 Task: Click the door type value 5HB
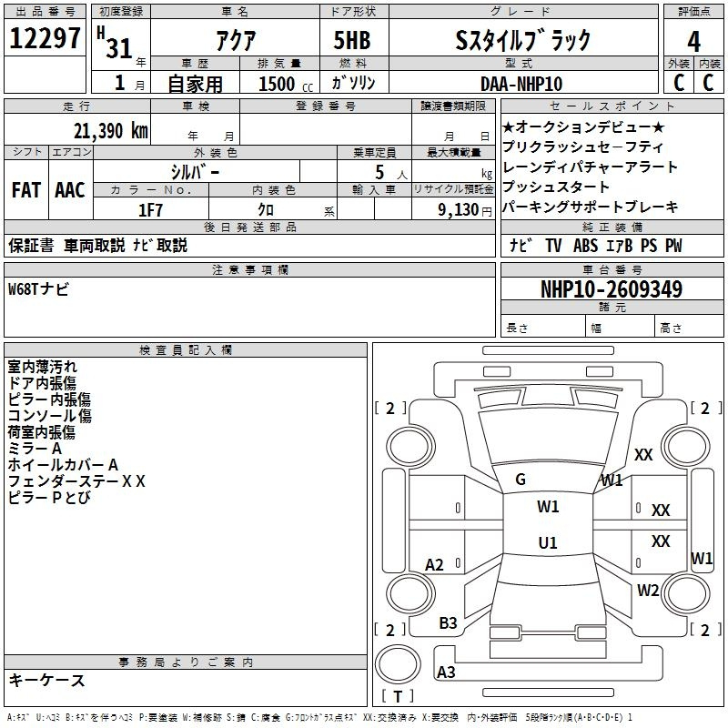tap(352, 40)
